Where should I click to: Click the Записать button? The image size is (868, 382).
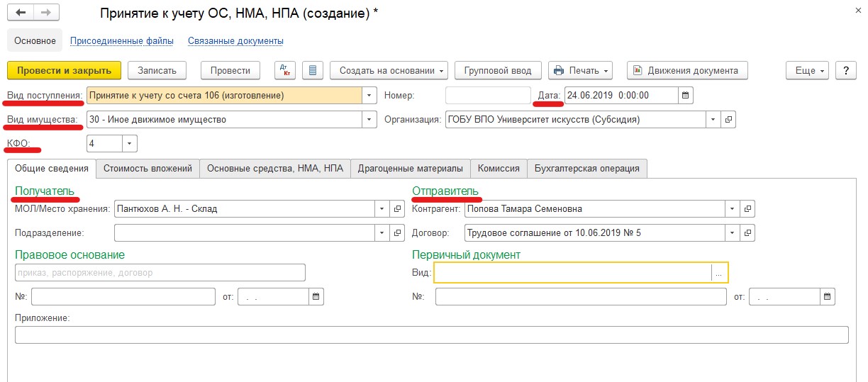[x=157, y=70]
